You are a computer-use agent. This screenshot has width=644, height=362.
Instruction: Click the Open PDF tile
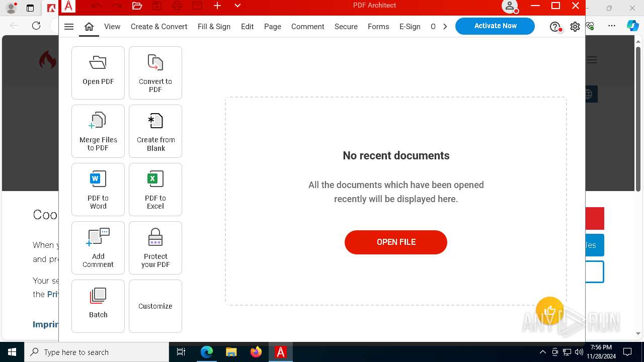click(98, 73)
